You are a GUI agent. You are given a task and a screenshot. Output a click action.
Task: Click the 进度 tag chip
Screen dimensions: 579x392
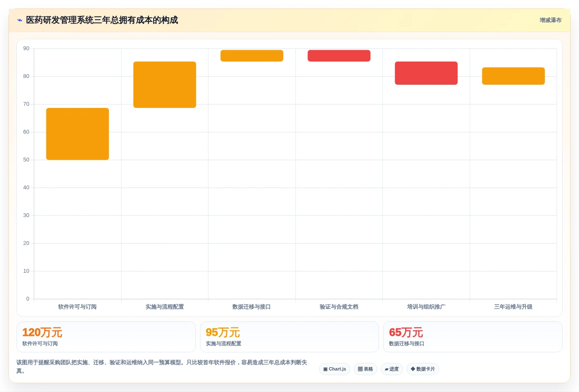tap(392, 369)
